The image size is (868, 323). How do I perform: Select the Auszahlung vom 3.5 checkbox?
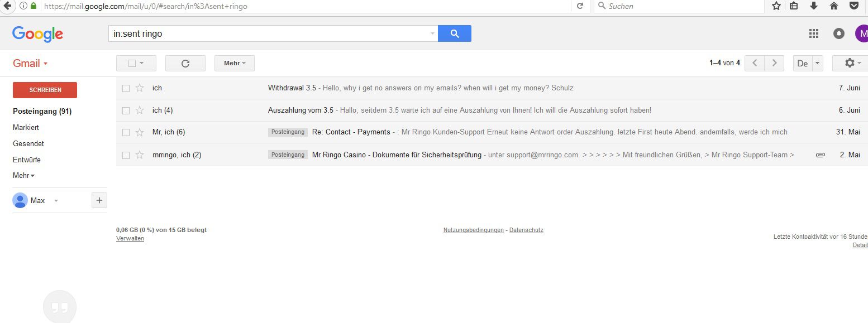[126, 110]
